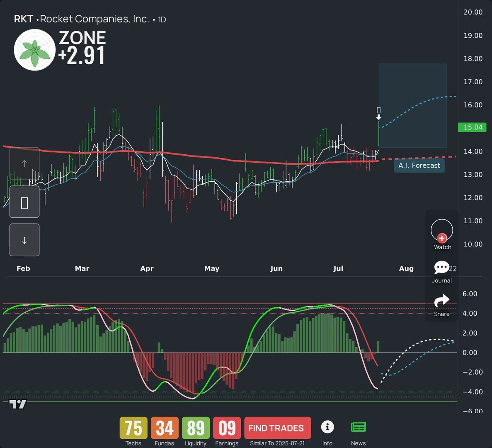Click the 1D timeframe label

tap(162, 20)
